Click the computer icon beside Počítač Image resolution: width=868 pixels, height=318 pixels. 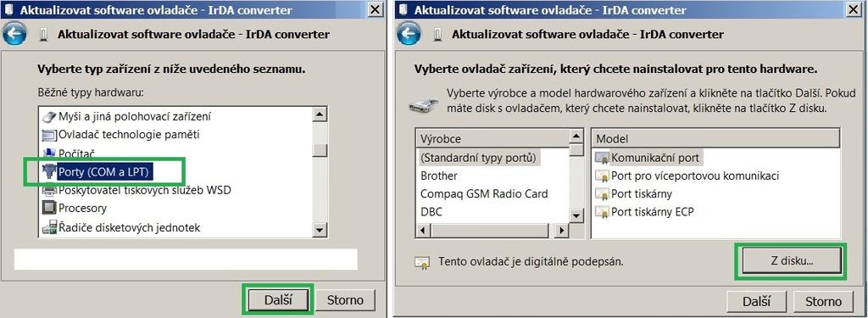[49, 153]
